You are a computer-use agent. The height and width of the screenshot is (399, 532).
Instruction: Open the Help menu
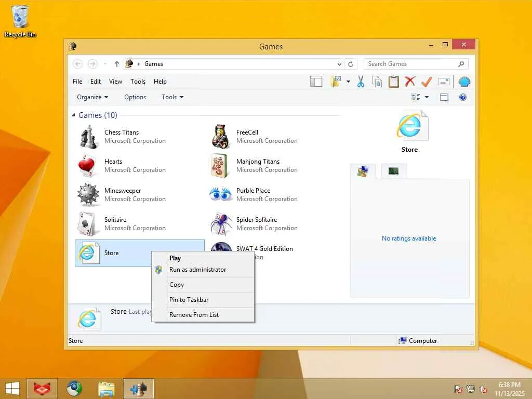(x=160, y=82)
